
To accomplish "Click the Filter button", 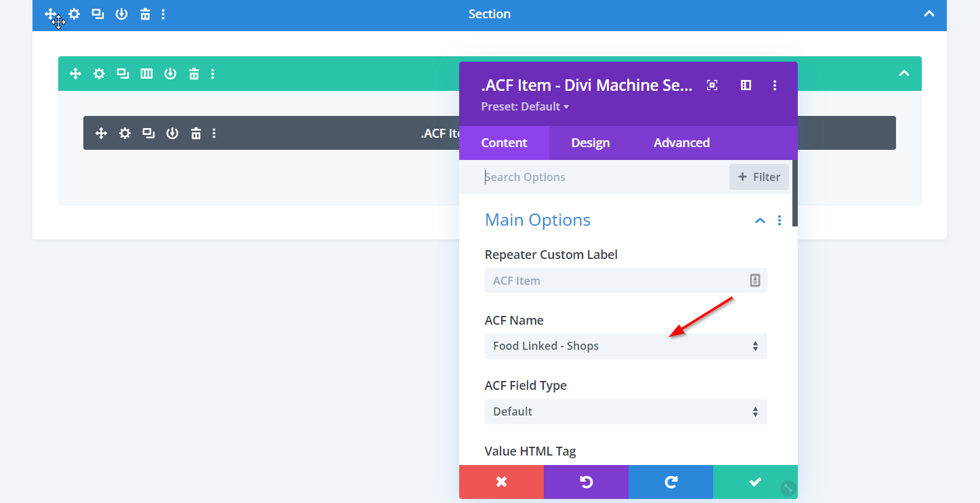I will coord(759,177).
